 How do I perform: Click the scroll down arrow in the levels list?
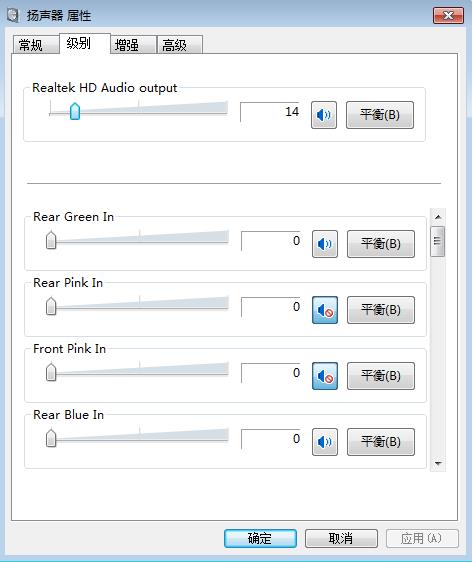click(x=438, y=463)
